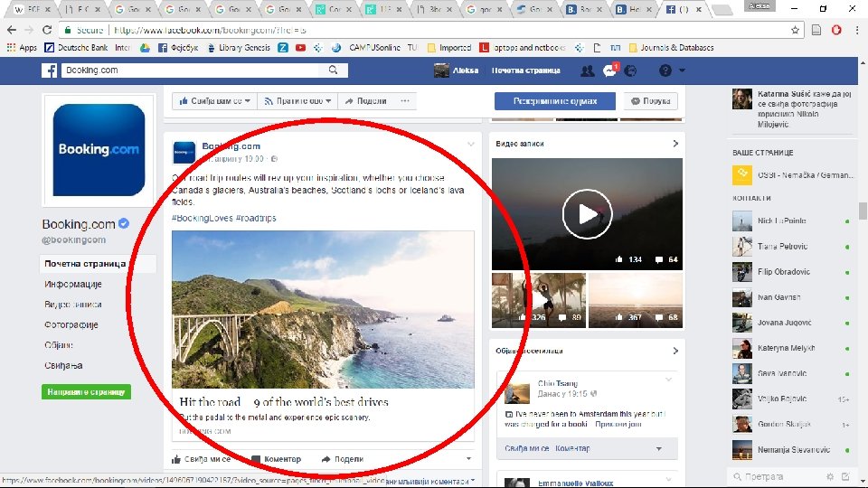
Task: Open video thumbnail with 326 likes
Action: tap(539, 300)
